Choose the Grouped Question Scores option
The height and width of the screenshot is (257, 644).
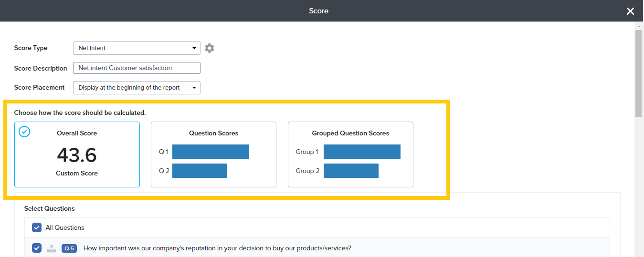coord(350,154)
